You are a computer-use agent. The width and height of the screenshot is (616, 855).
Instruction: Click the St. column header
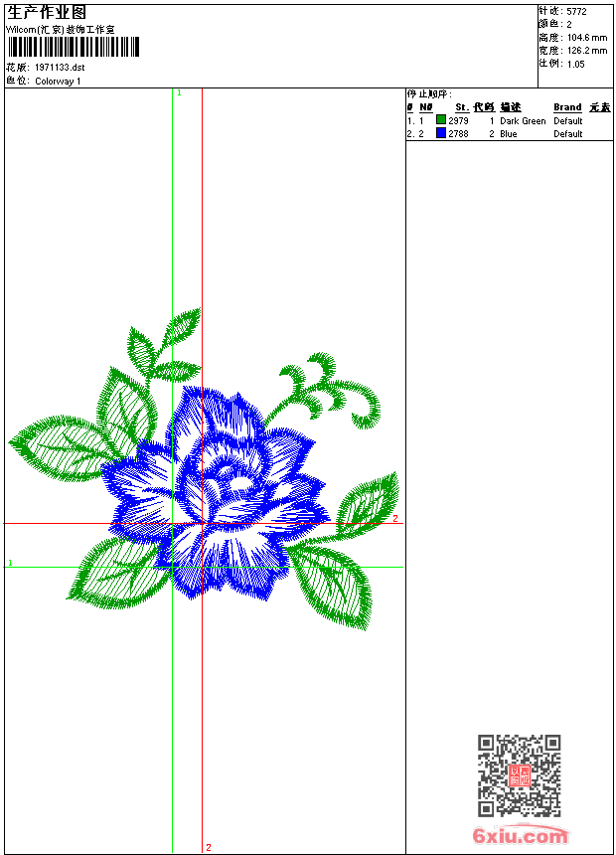pyautogui.click(x=462, y=107)
